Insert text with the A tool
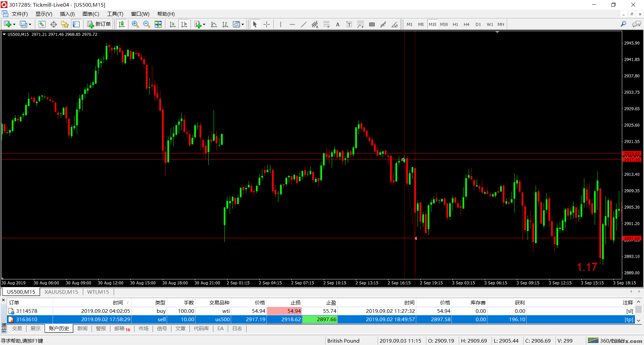 pos(338,24)
